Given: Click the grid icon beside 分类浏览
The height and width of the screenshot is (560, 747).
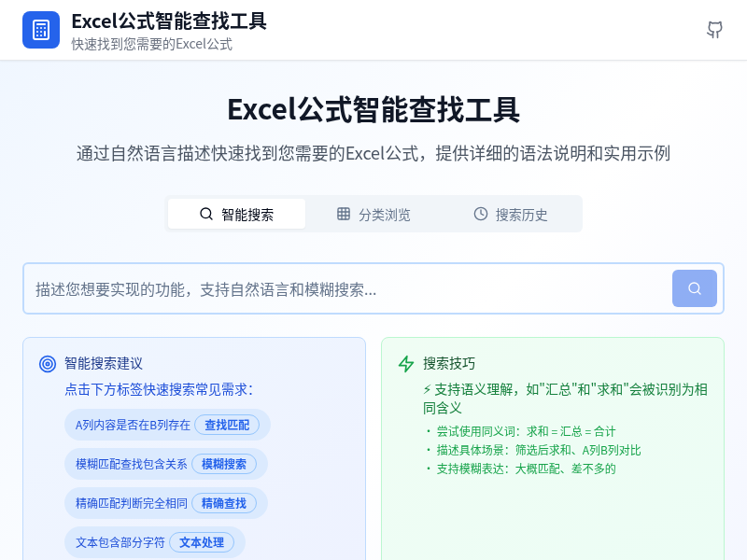Looking at the screenshot, I should [x=344, y=214].
